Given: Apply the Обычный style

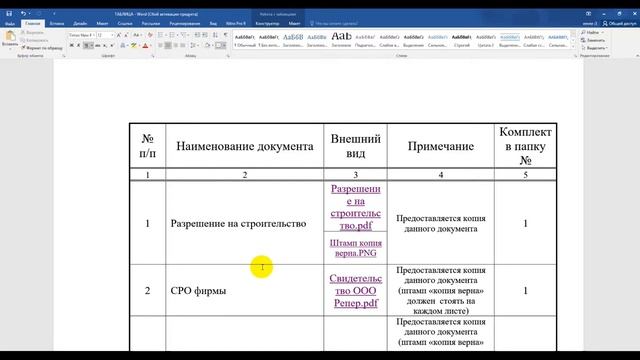Looking at the screenshot, I should 245,40.
